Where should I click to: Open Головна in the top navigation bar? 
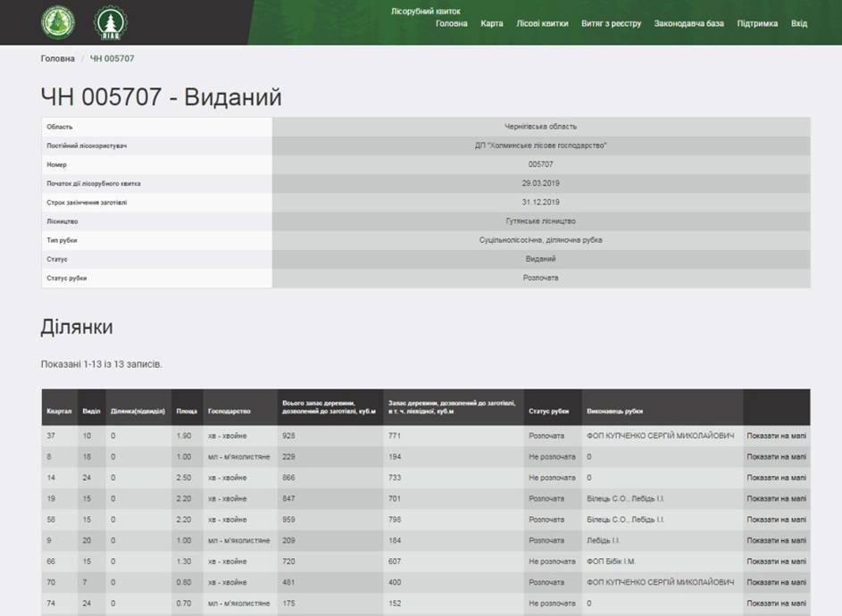(451, 23)
